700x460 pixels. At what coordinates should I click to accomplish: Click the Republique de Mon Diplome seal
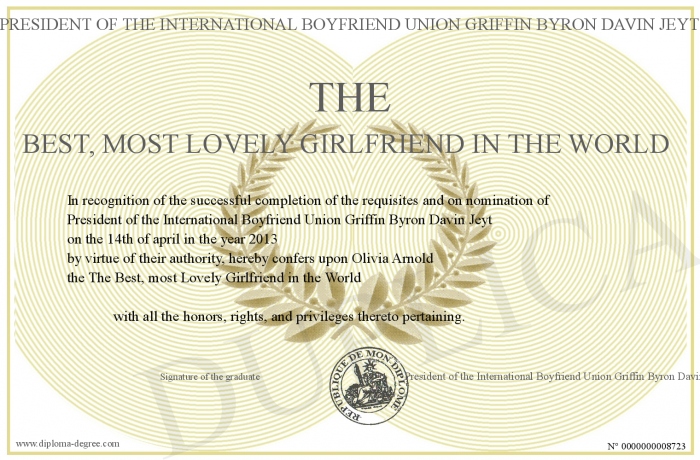369,386
